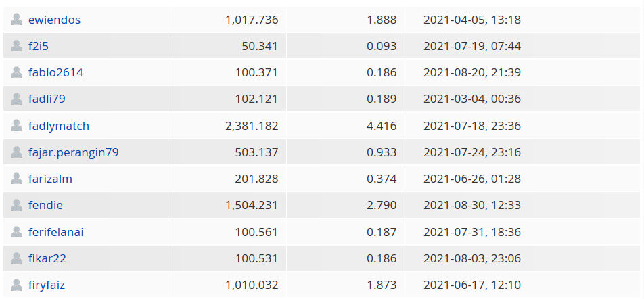Select the avatar icon beside farizalm

pos(16,179)
